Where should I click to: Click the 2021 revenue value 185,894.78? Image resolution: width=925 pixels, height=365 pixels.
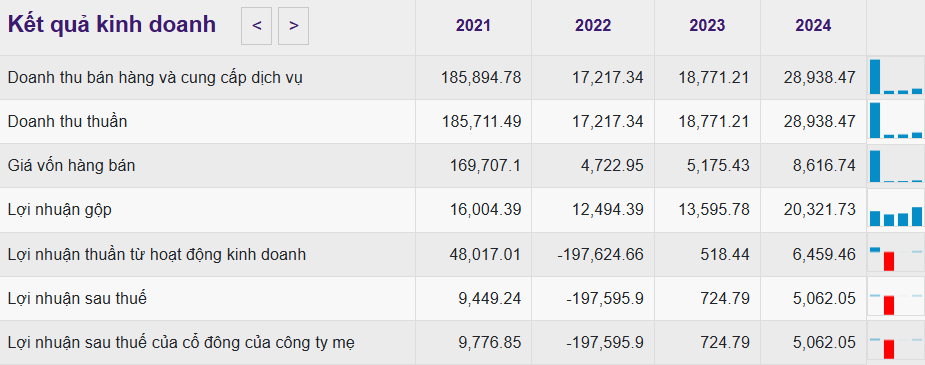point(481,77)
